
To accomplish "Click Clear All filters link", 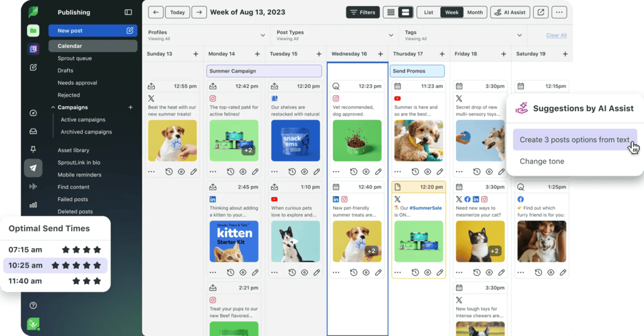I will pyautogui.click(x=556, y=35).
